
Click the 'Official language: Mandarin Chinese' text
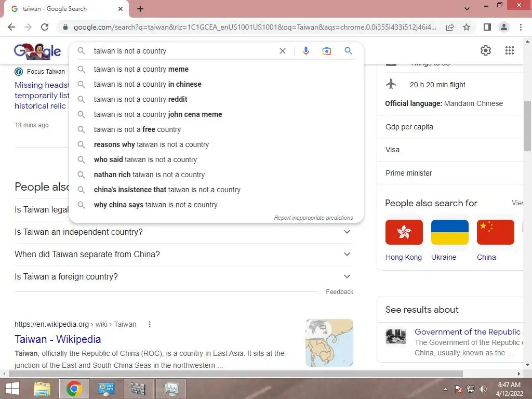coord(444,103)
